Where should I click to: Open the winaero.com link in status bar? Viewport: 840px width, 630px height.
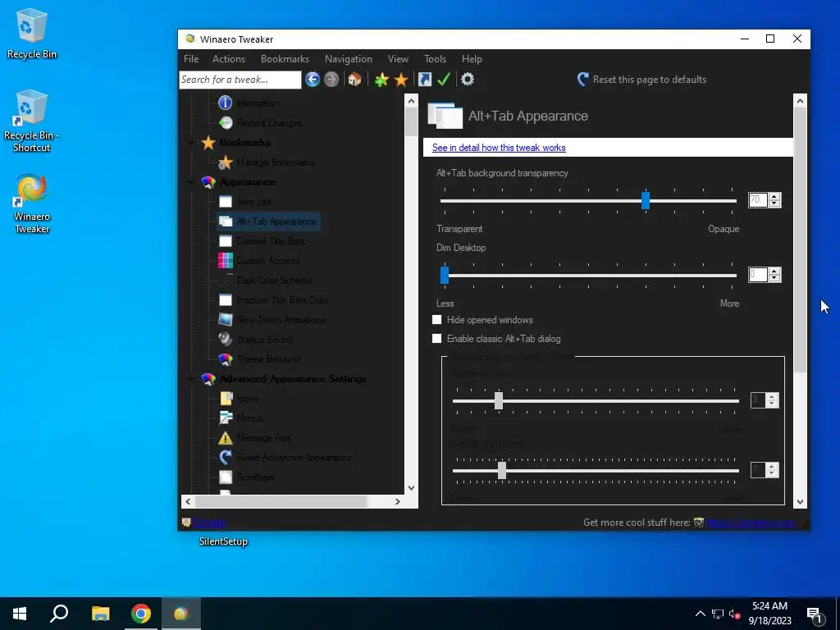(x=750, y=523)
